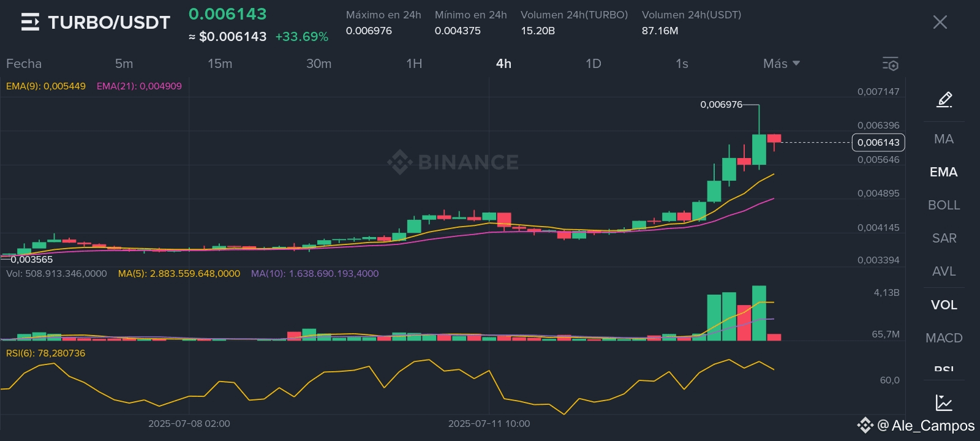Expand the Más timeframe dropdown
Screen dimensions: 980x441
(782, 64)
